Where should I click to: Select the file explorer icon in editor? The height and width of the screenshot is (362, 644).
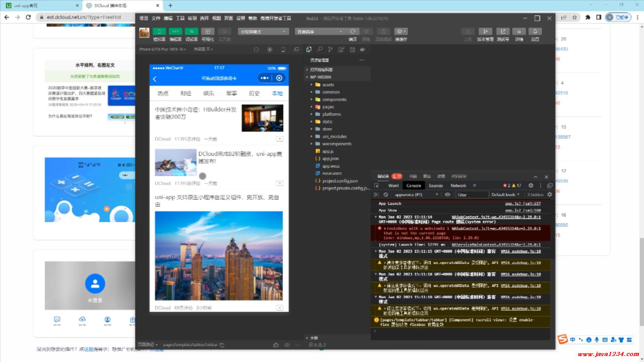pos(309,50)
